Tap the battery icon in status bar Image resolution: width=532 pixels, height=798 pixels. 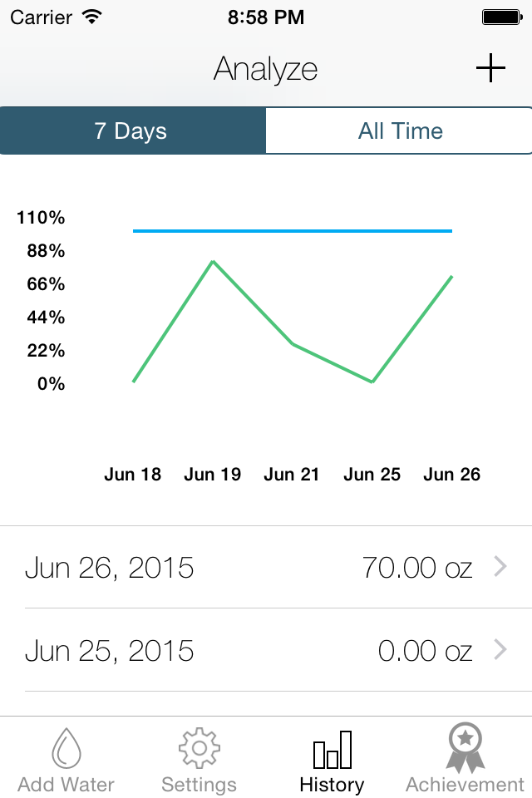click(x=502, y=17)
